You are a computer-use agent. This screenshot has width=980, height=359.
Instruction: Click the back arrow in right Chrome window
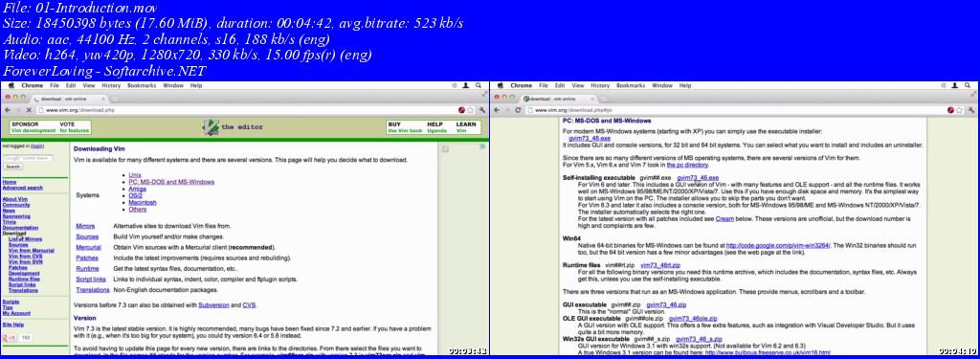(x=498, y=110)
